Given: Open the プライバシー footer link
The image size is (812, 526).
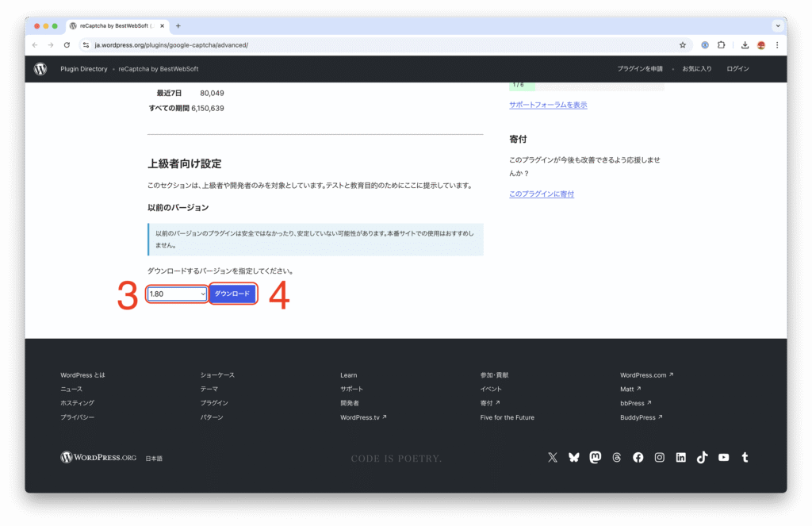Looking at the screenshot, I should (x=77, y=417).
